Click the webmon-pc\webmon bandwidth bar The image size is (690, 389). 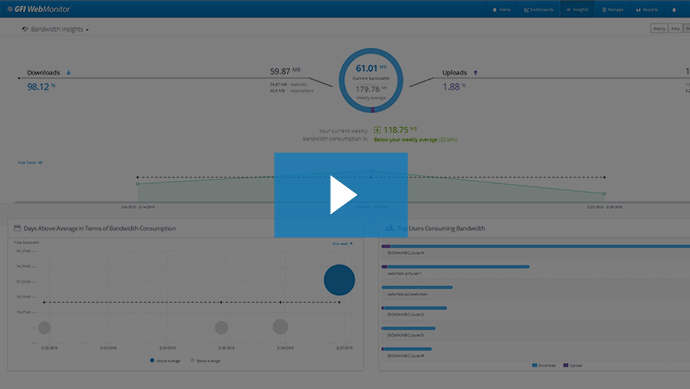[x=417, y=287]
